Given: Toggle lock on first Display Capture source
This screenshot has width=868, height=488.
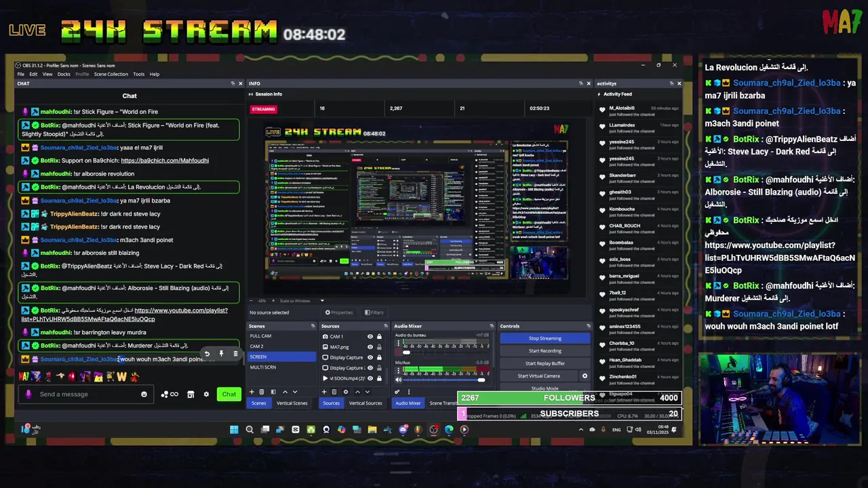Looking at the screenshot, I should [x=379, y=357].
